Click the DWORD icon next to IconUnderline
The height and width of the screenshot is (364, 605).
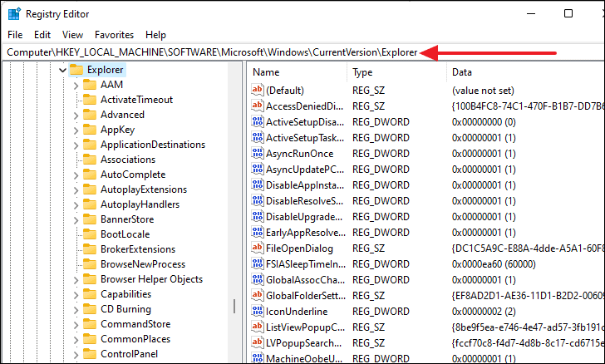pyautogui.click(x=258, y=312)
